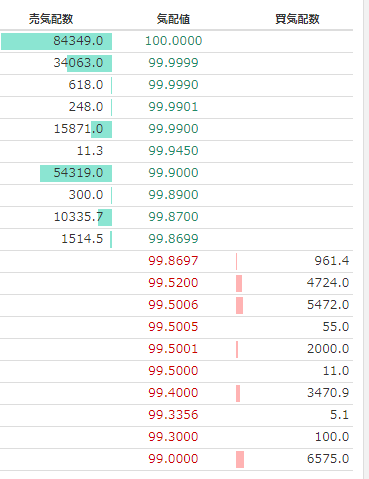Click buy quantity 11.0
Viewport: 369px width, 479px height.
tap(336, 371)
